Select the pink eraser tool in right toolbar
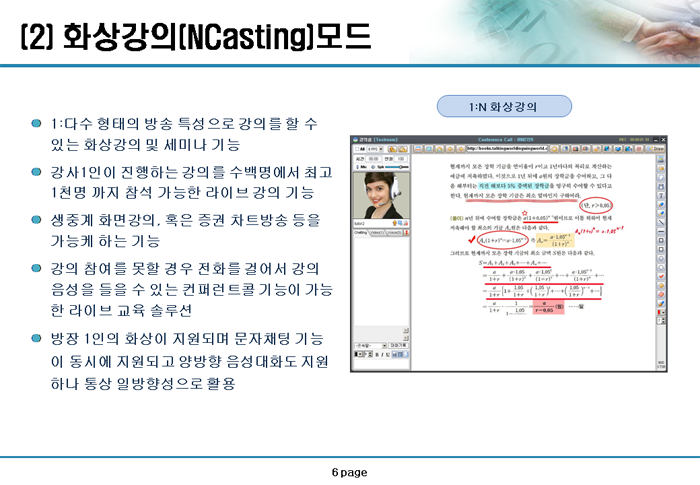Viewport: 700px width, 485px height. (x=661, y=294)
